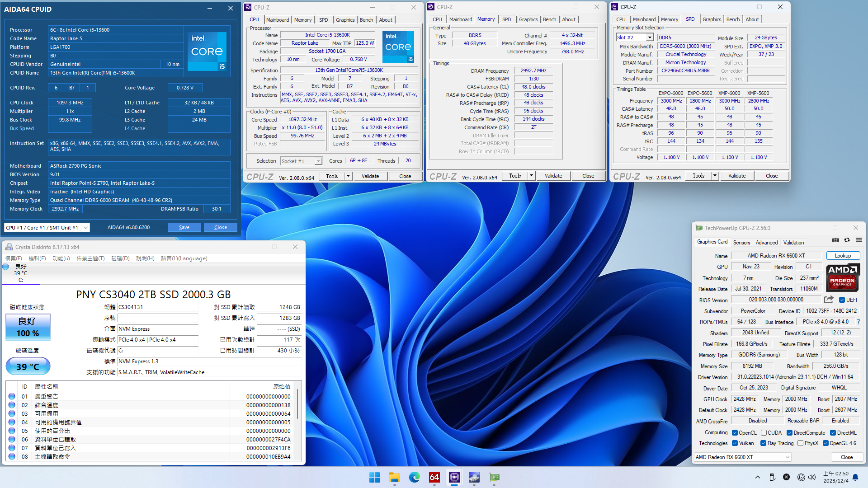Click Intel Core i5 logo in CPU-Z CPU window
The height and width of the screenshot is (488, 868).
(x=398, y=47)
